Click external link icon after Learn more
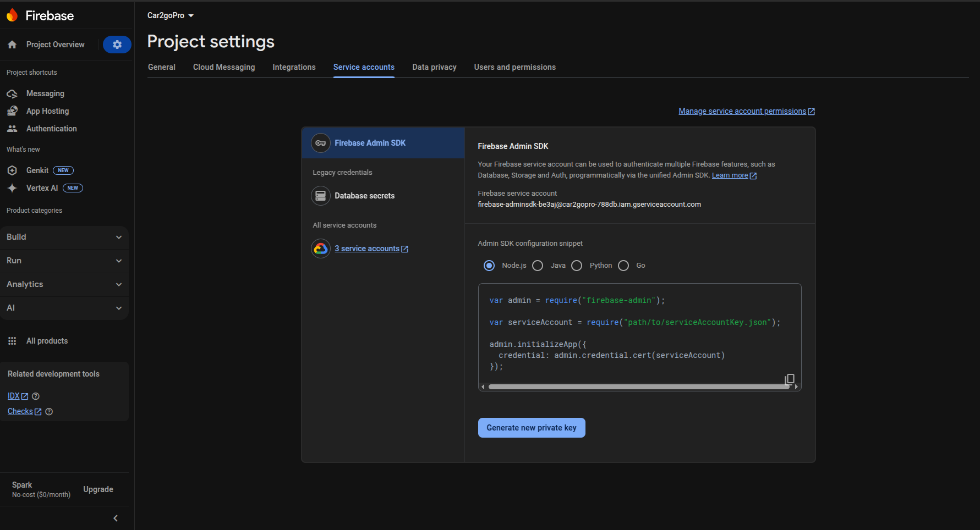This screenshot has width=980, height=530. tap(753, 176)
